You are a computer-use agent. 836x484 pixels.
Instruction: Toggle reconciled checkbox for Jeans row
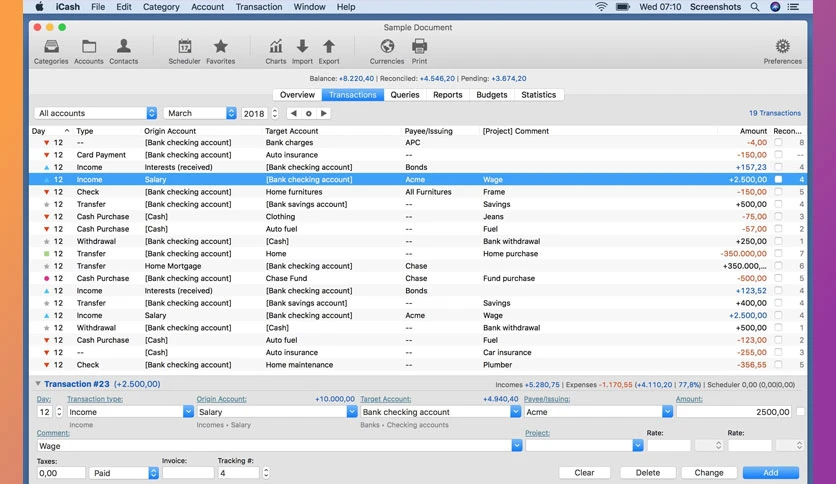[x=778, y=216]
